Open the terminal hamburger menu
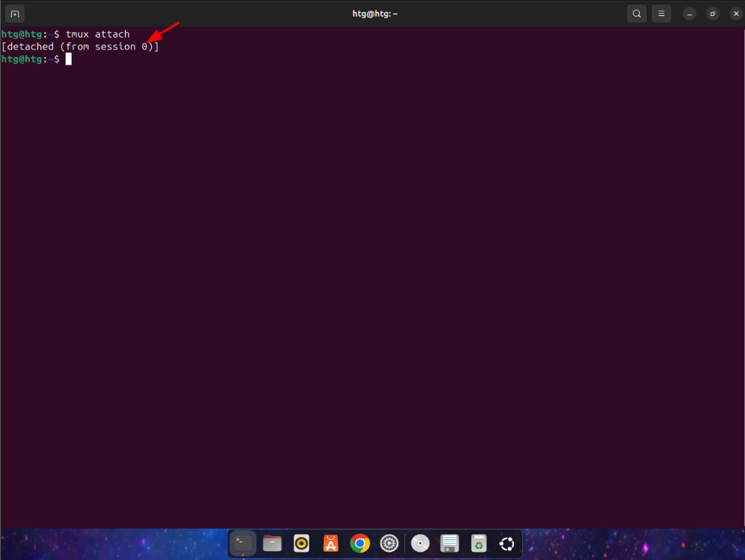The width and height of the screenshot is (745, 560). coord(661,14)
